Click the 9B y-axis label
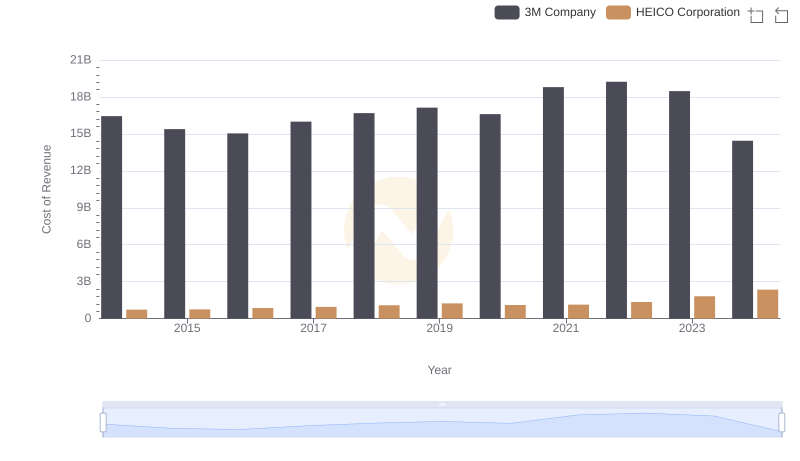This screenshot has width=800, height=461. pos(84,208)
